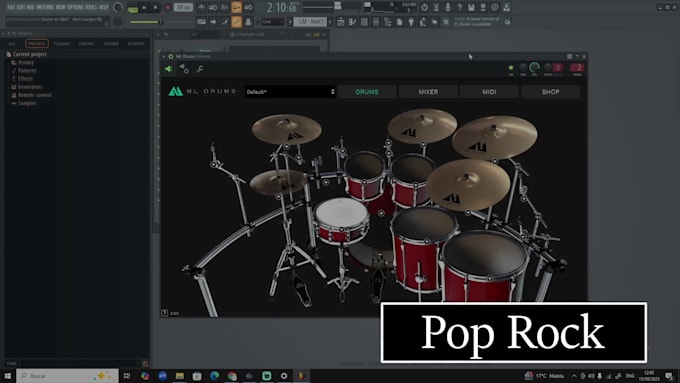Click the gear detailed settings icon in wrapper
The height and width of the screenshot is (383, 680).
coord(184,69)
